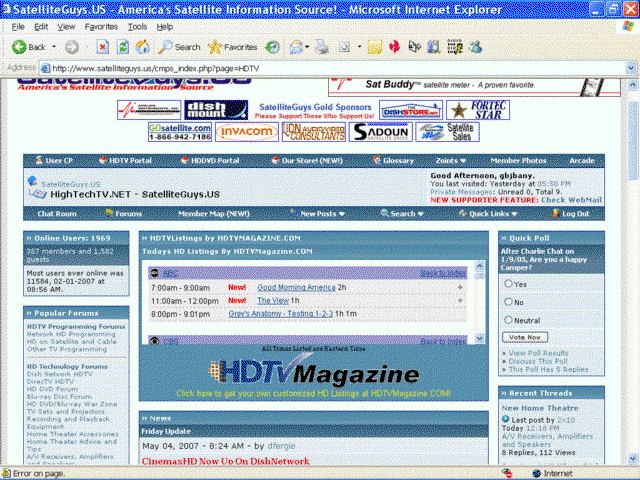
Task: Open the Check WebMail link
Action: click(571, 200)
